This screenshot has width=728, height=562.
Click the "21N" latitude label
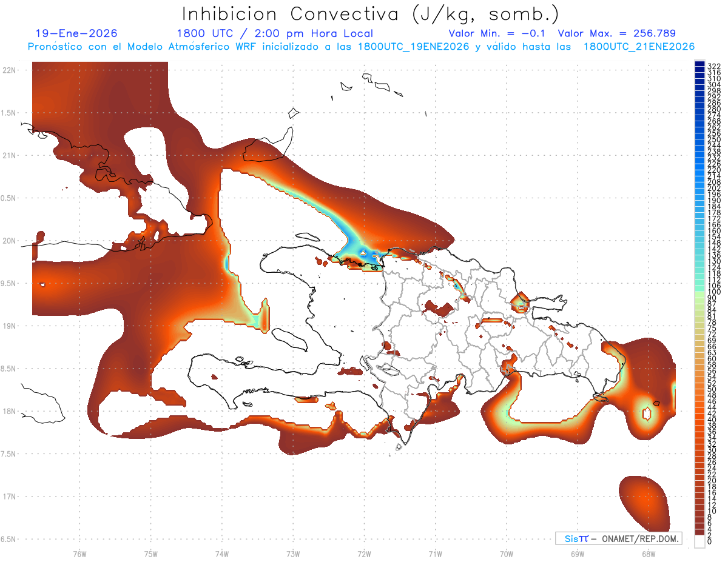[9, 156]
